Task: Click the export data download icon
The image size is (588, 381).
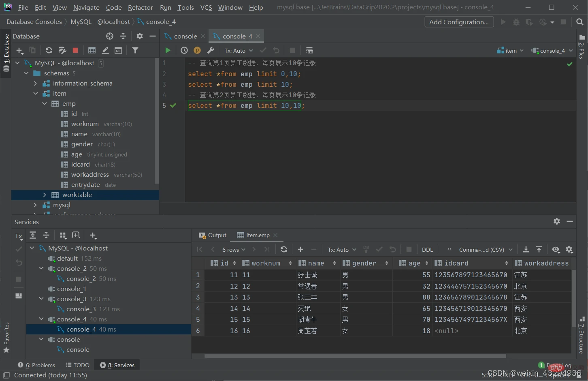Action: (526, 249)
